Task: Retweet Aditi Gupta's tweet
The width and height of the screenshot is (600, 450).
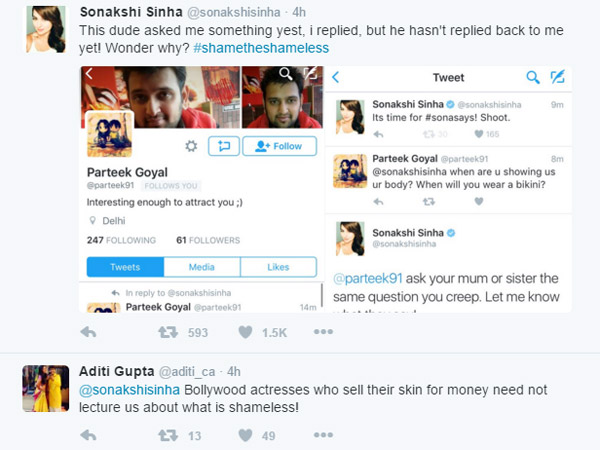Action: pos(166,435)
